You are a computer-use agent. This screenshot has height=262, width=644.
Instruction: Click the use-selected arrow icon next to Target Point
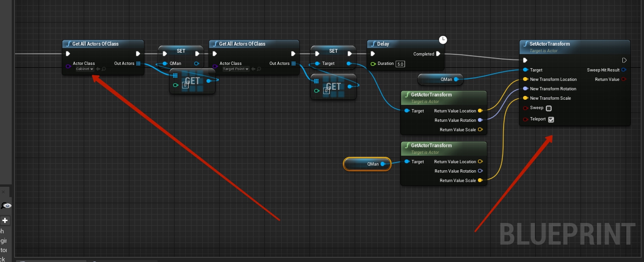click(x=253, y=69)
